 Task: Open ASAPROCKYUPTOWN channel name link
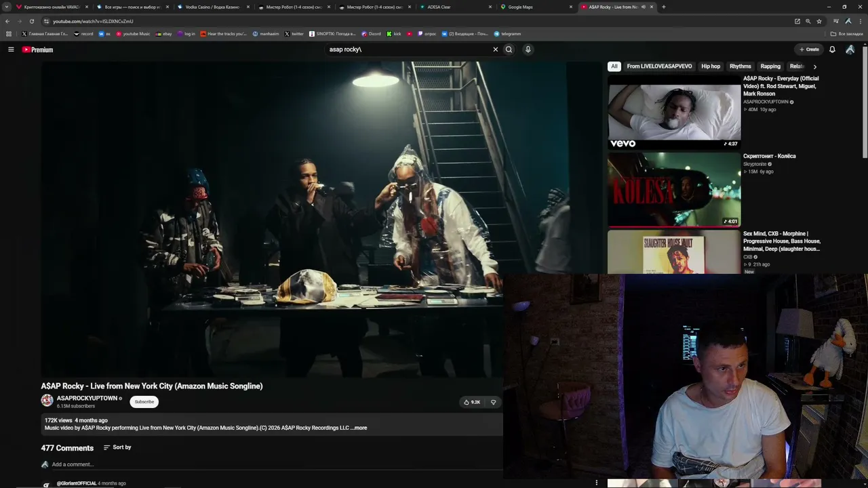pos(87,398)
